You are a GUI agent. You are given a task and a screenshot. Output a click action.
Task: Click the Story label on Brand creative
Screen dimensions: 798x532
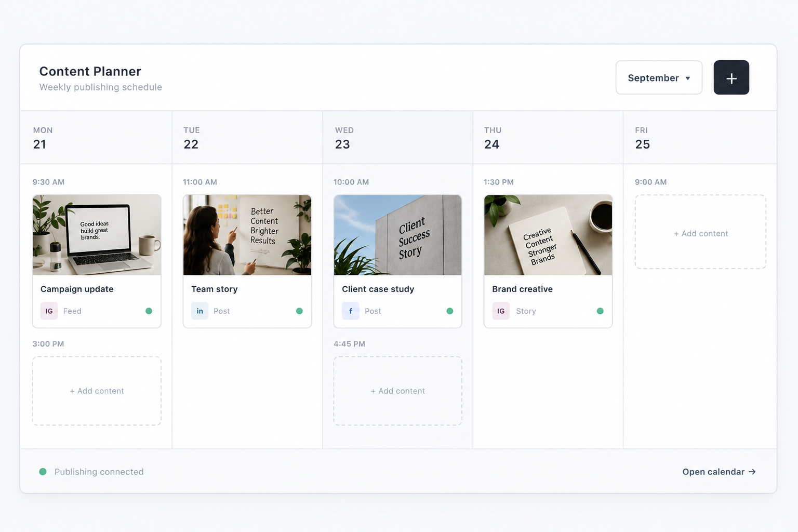pyautogui.click(x=526, y=311)
